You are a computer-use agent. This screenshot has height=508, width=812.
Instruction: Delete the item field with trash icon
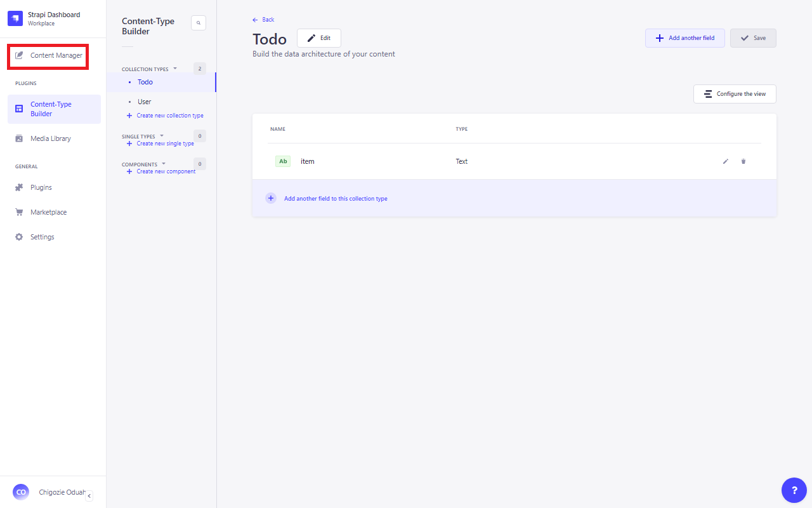pyautogui.click(x=743, y=161)
